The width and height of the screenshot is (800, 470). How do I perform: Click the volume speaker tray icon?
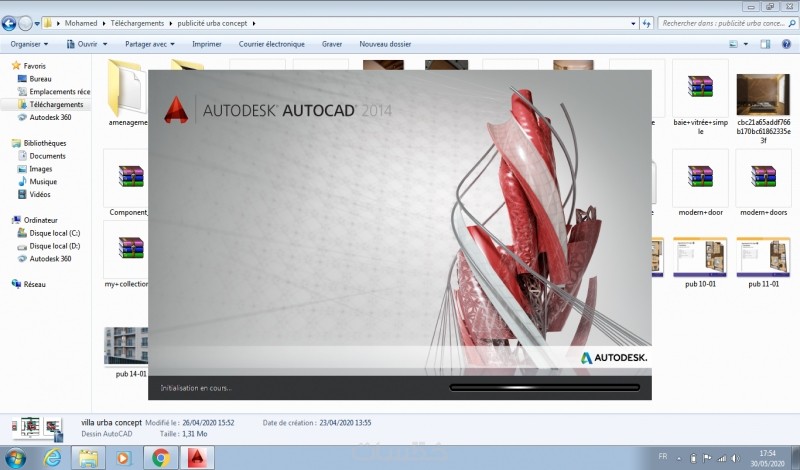736,458
